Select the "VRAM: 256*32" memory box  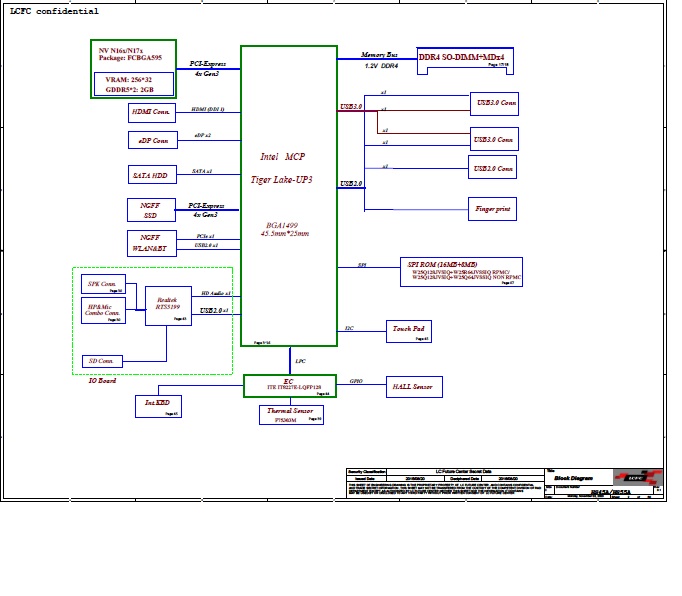click(134, 84)
